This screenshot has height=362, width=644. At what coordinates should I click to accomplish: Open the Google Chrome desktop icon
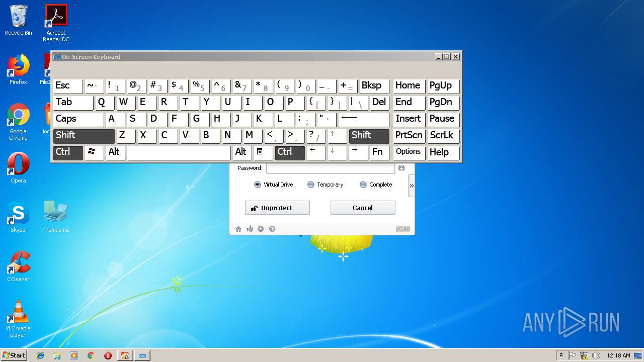18,122
